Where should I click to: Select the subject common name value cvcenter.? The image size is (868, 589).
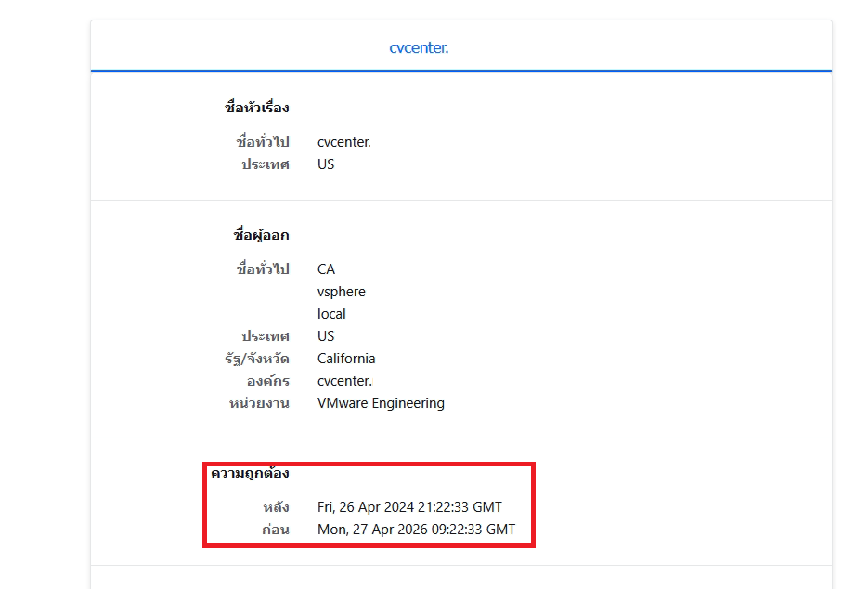pos(343,142)
